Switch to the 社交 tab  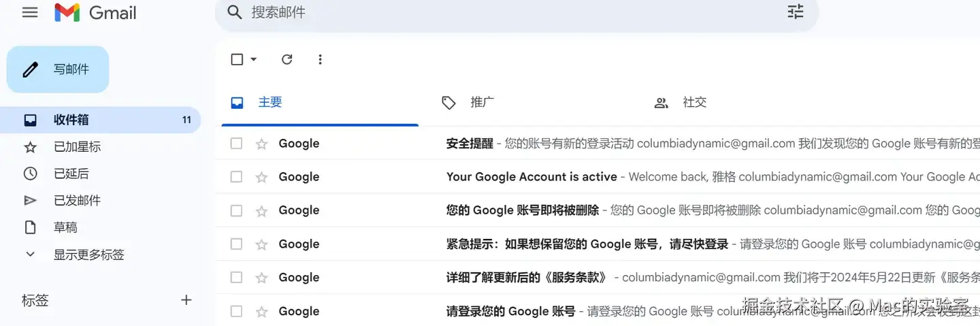[x=694, y=102]
